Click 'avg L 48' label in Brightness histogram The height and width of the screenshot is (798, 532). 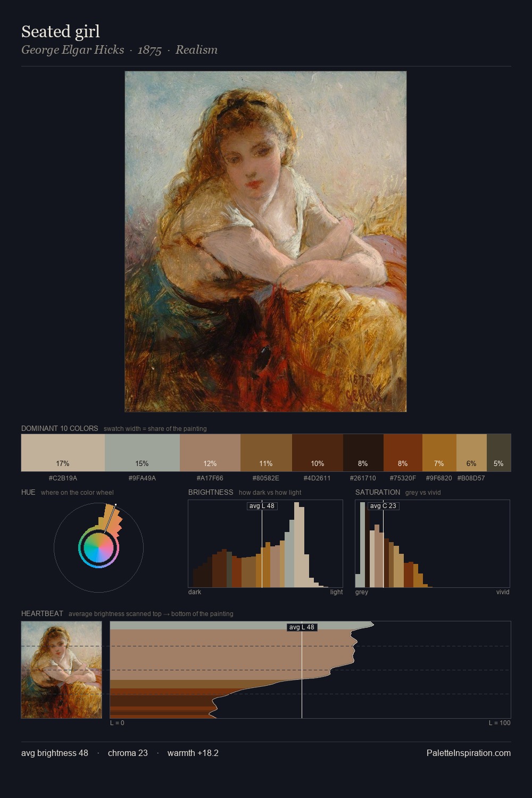(262, 505)
